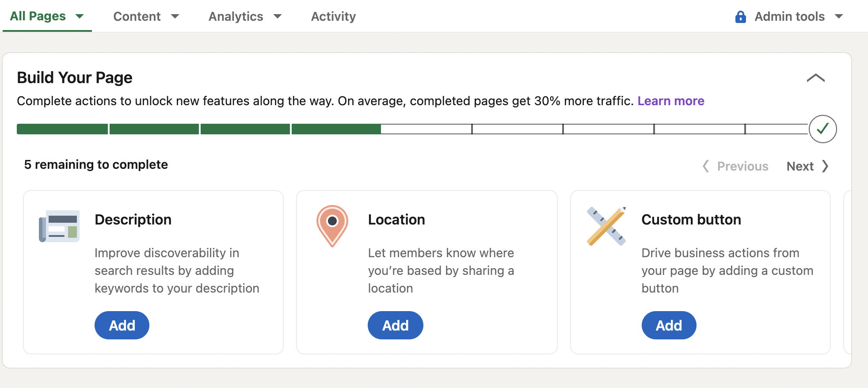This screenshot has height=388, width=868.
Task: Click the Build Your Page heading
Action: click(x=75, y=77)
